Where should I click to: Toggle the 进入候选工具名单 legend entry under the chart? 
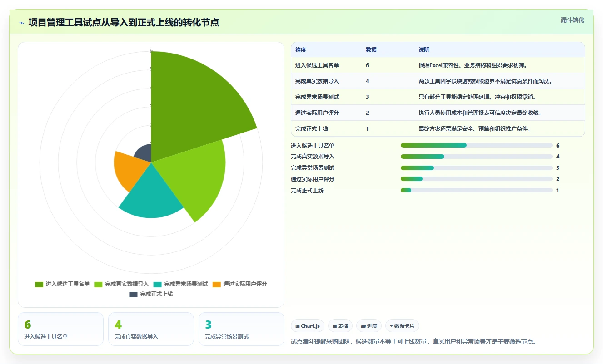click(x=62, y=284)
